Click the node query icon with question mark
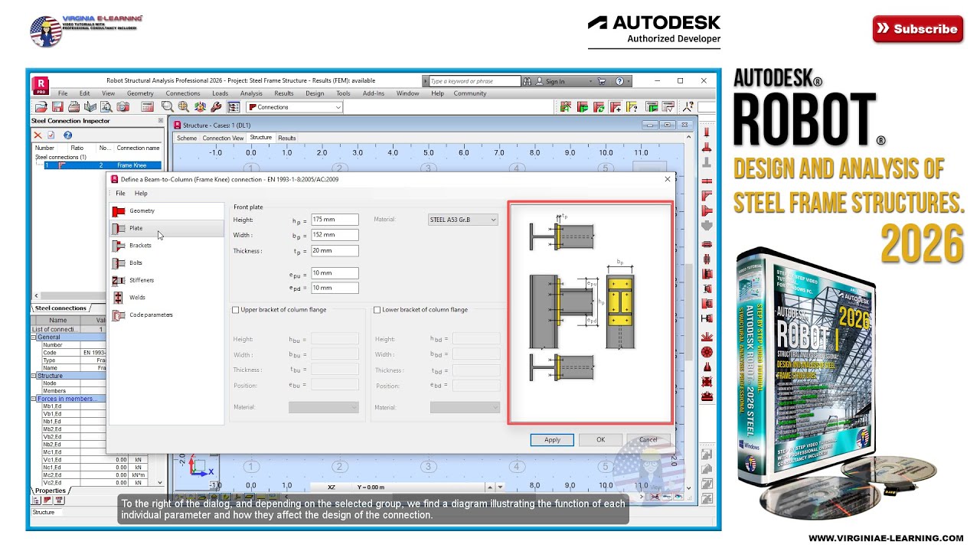This screenshot has height=551, width=980. click(688, 107)
